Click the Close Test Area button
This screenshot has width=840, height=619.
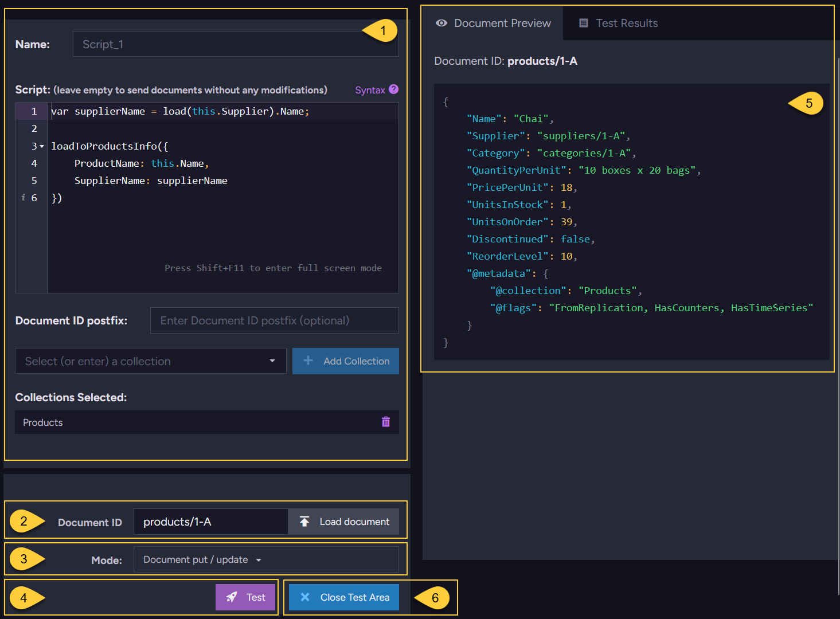[x=344, y=597]
